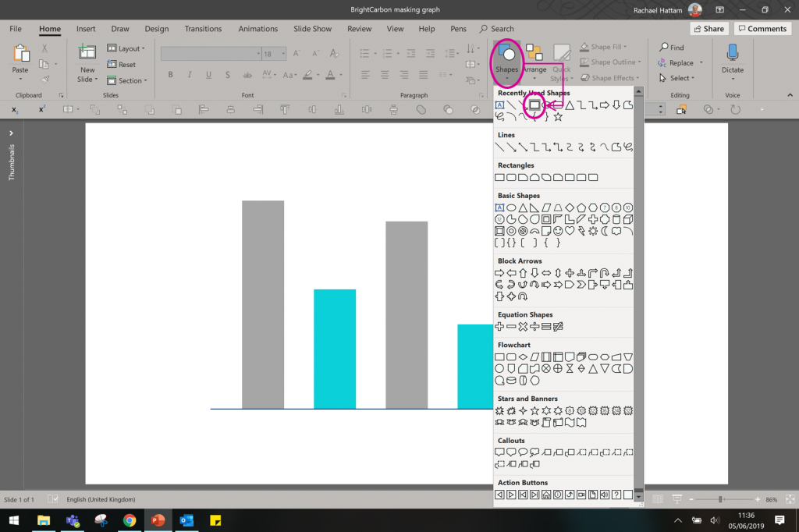This screenshot has height=532, width=799.
Task: Toggle bold formatting in the Font group
Action: pos(170,75)
